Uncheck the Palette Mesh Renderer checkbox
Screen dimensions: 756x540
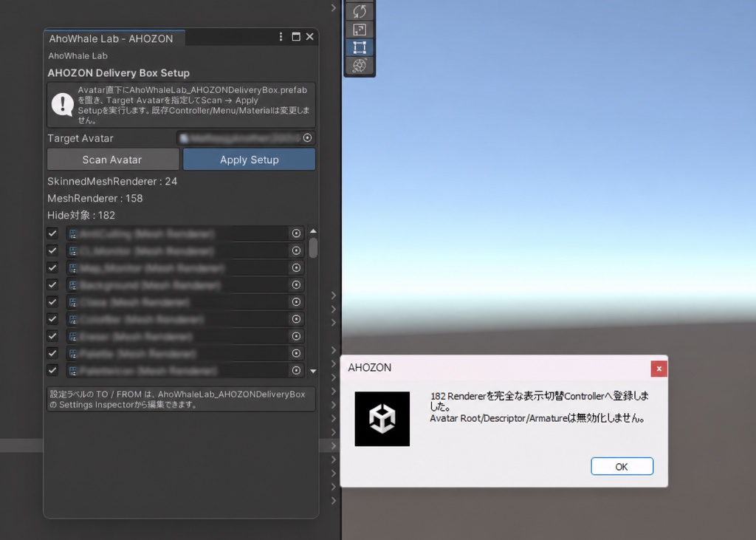click(x=52, y=353)
